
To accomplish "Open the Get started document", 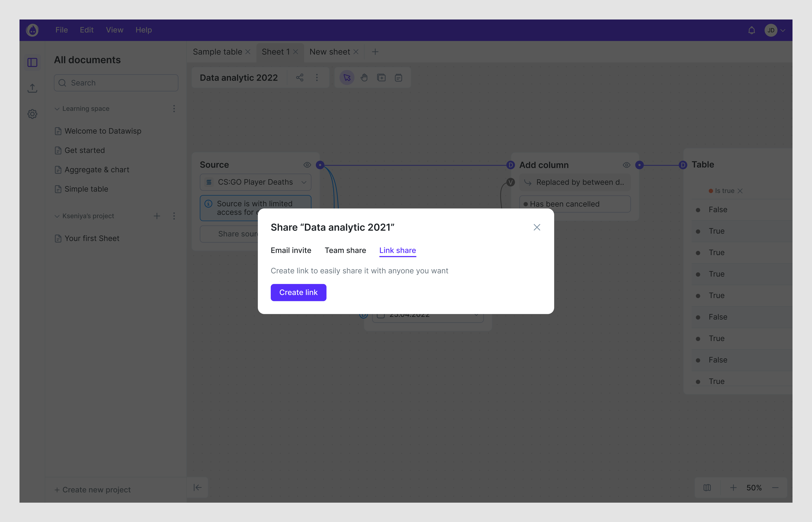I will click(x=80, y=151).
